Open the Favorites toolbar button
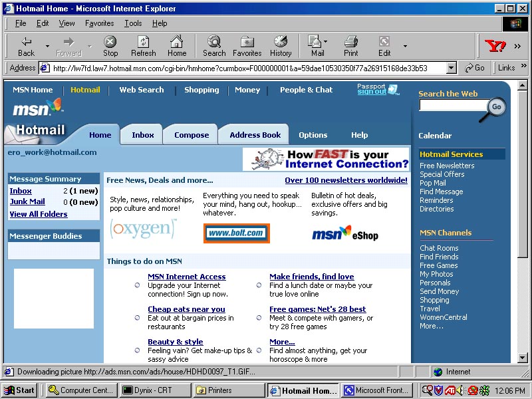Viewport: 532px width, 399px height. [247, 47]
